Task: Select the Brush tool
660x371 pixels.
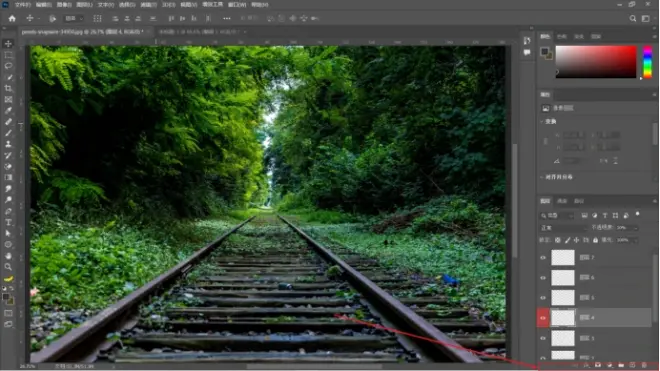Action: (8, 133)
